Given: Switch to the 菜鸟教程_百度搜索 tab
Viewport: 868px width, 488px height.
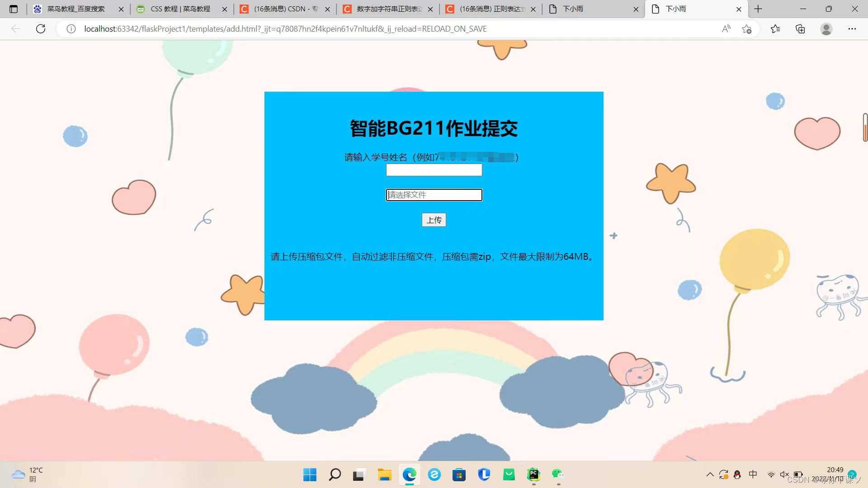Looking at the screenshot, I should coord(76,9).
